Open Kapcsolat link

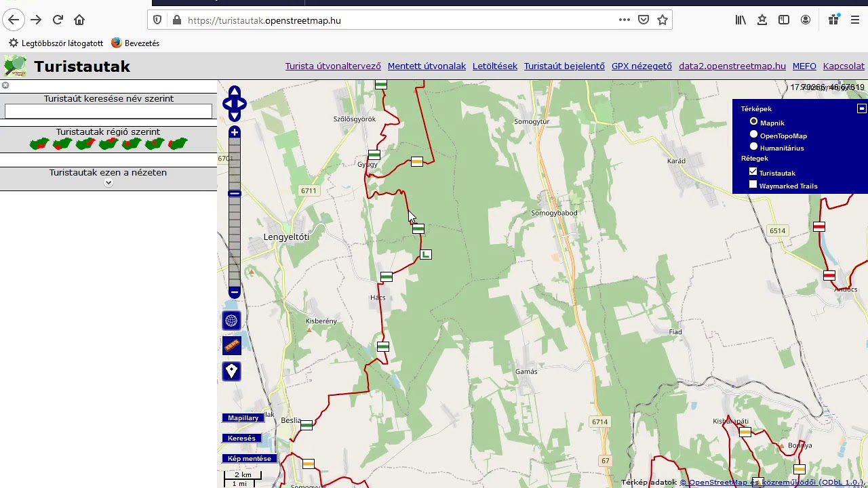click(x=844, y=66)
